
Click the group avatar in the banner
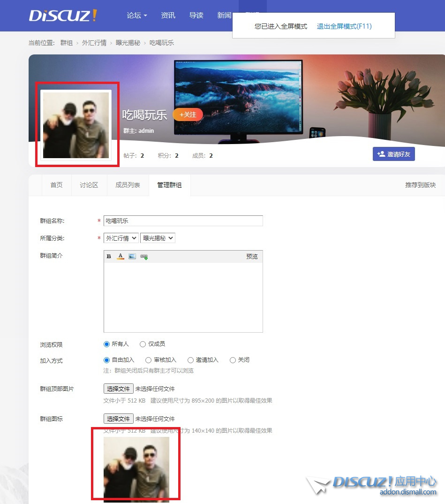tap(76, 125)
